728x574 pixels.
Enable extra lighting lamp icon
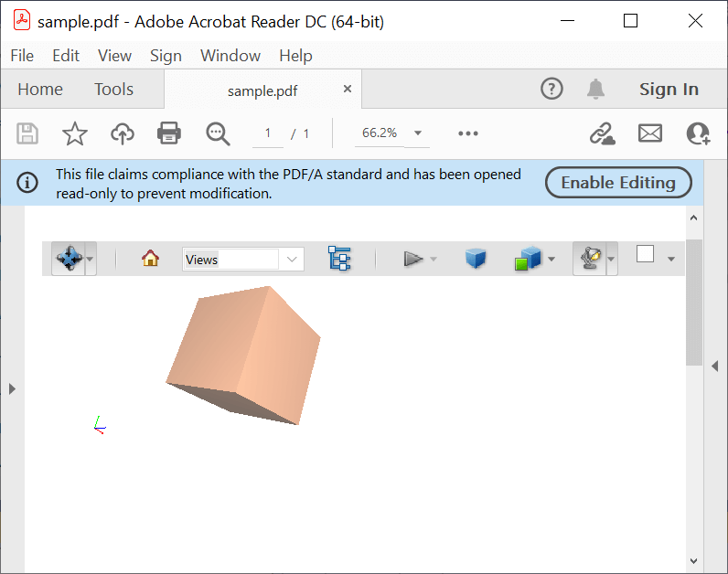click(x=590, y=259)
